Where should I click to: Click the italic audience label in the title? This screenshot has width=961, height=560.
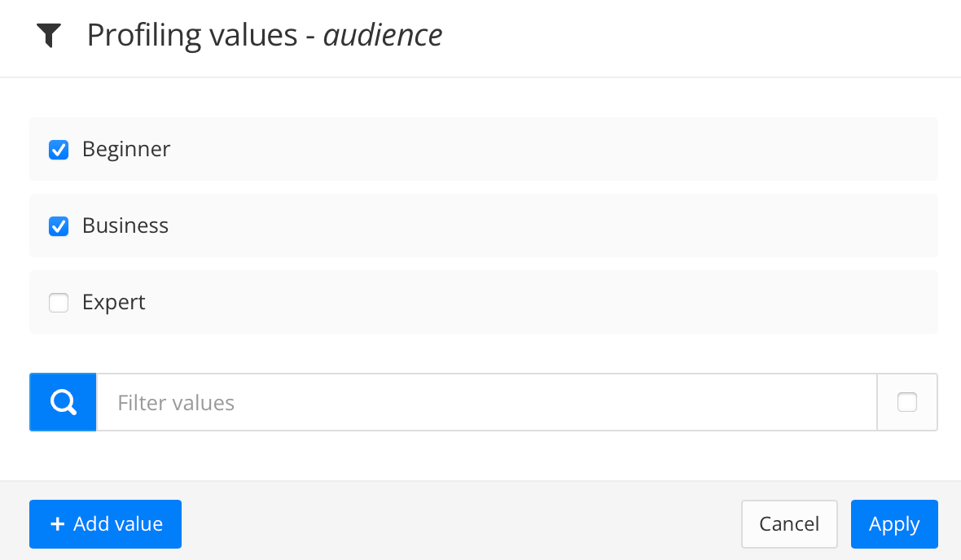pyautogui.click(x=383, y=35)
